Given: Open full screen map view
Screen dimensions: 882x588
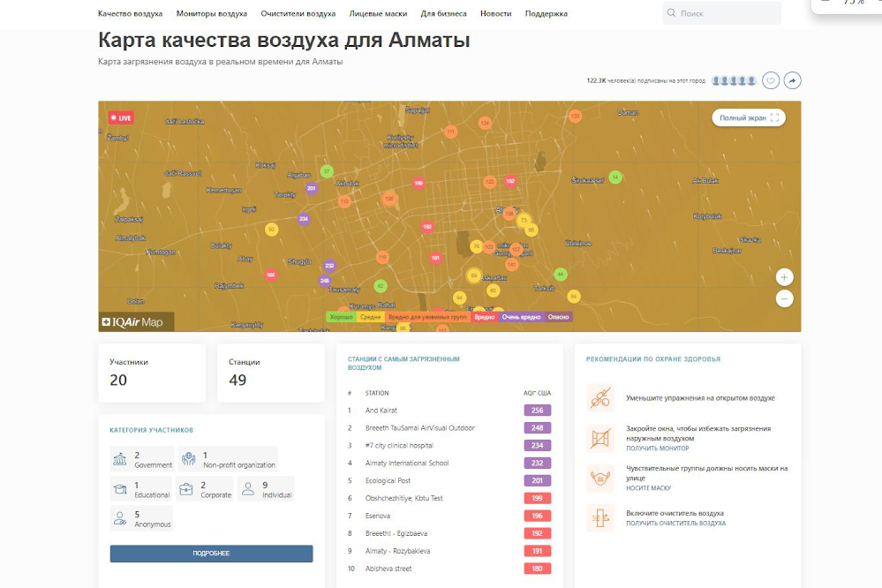Looking at the screenshot, I should coord(749,117).
